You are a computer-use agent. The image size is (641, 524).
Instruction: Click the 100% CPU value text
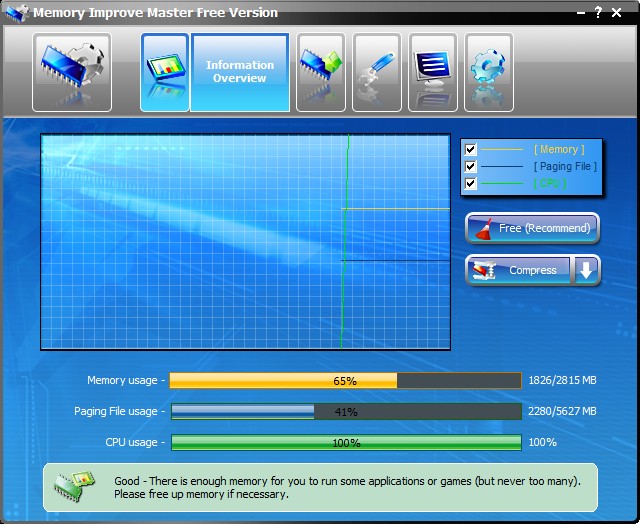[x=542, y=442]
